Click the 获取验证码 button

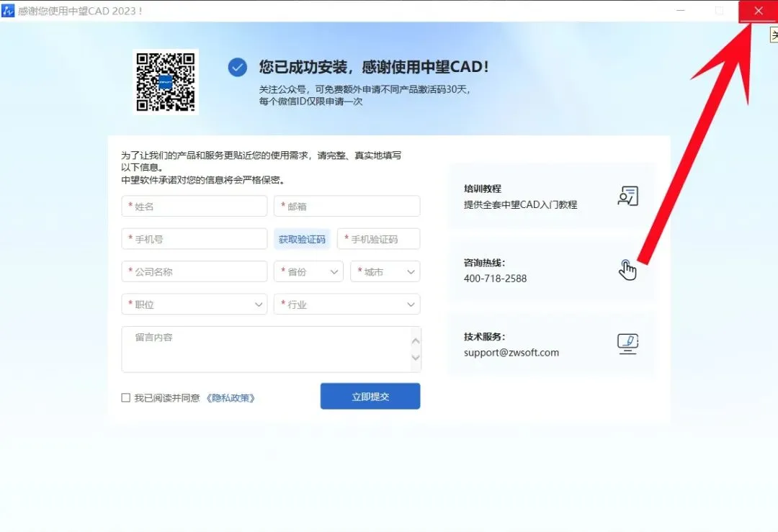302,239
